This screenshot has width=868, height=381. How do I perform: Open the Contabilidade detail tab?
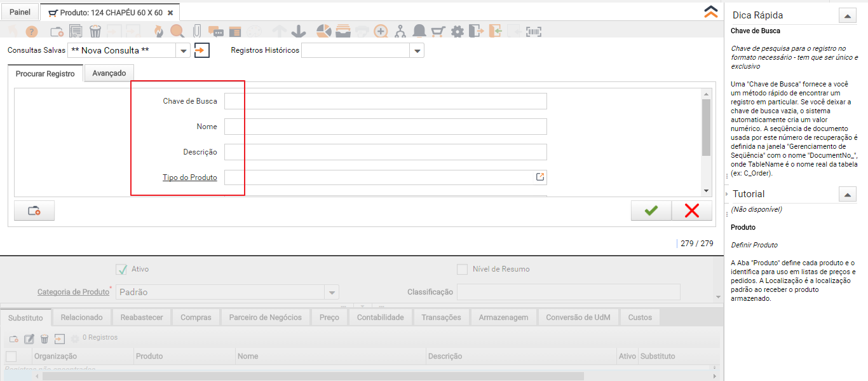[x=380, y=317]
